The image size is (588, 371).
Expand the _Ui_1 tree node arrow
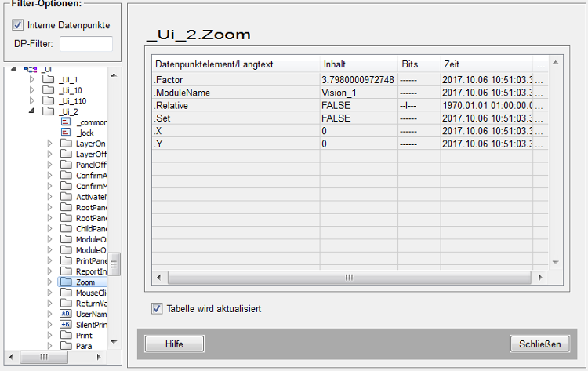32,79
